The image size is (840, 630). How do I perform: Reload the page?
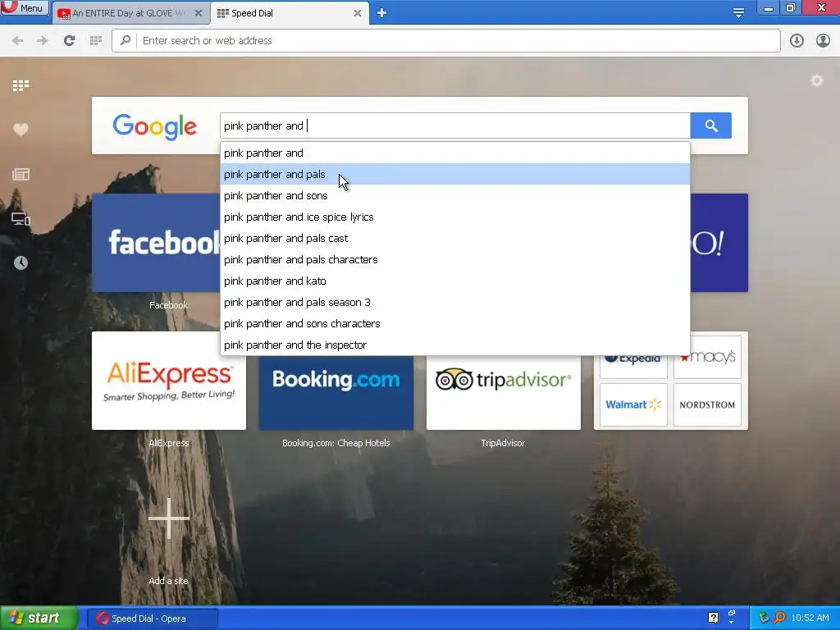(x=69, y=40)
